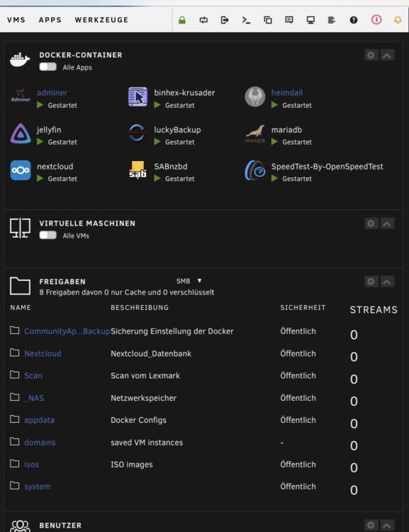The height and width of the screenshot is (532, 409).
Task: Click the jellyfin container icon
Action: [21, 133]
